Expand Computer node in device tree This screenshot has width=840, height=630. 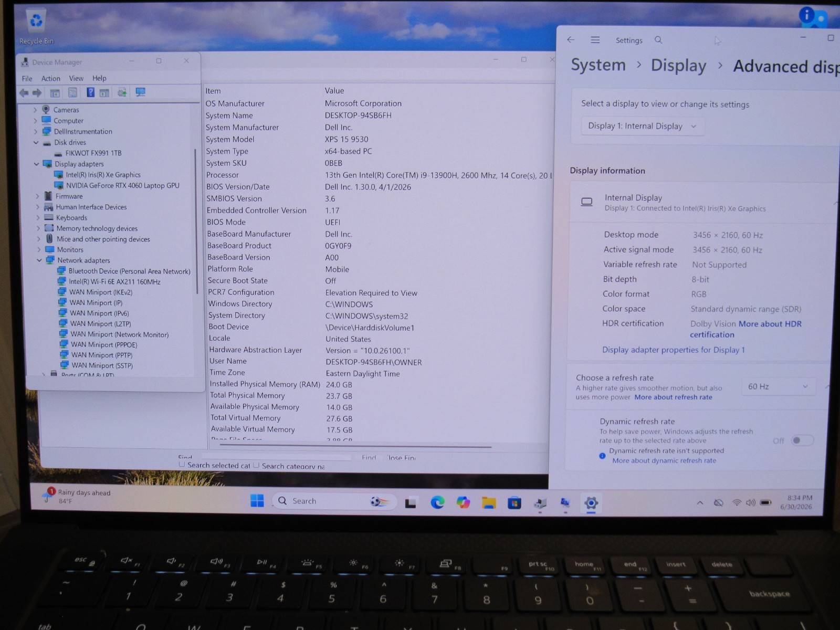click(x=35, y=121)
